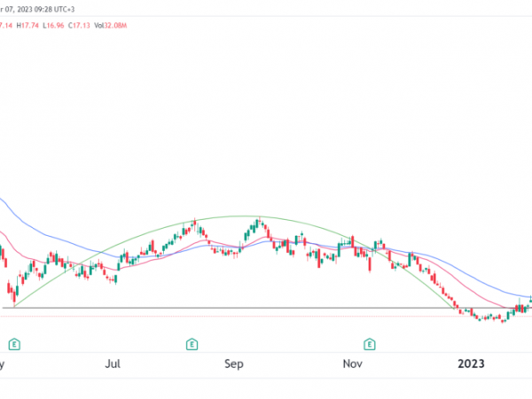Select the earnings marker just after Nov
This screenshot has height=399, width=532.
click(370, 344)
